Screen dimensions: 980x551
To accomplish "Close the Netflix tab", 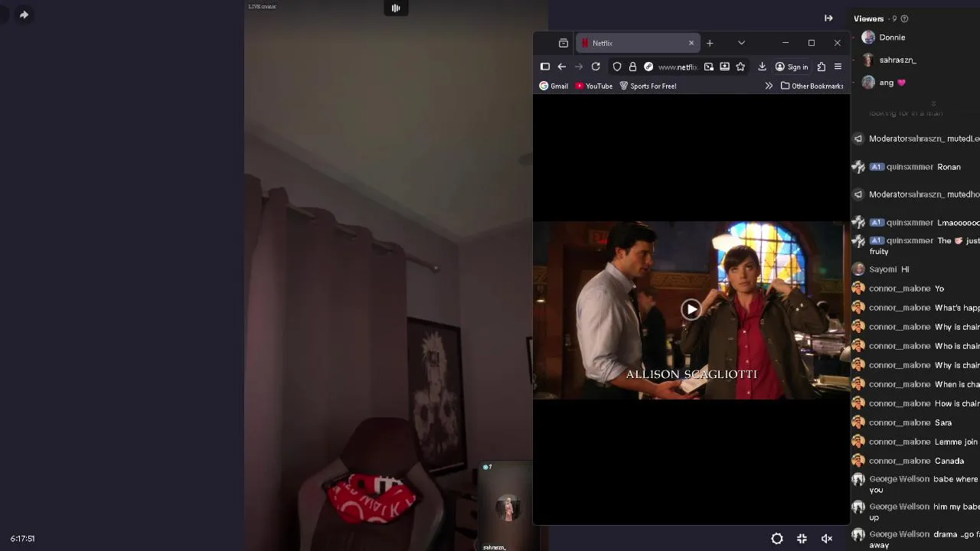I will tap(691, 43).
